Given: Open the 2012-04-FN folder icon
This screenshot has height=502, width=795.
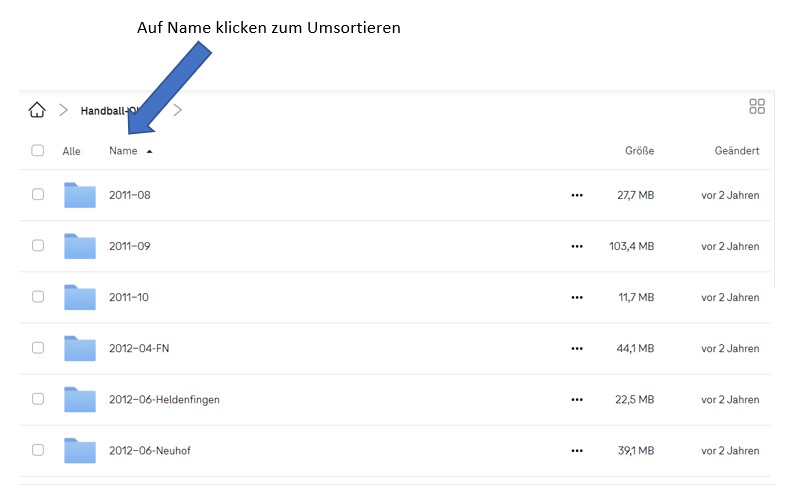Looking at the screenshot, I should click(80, 349).
